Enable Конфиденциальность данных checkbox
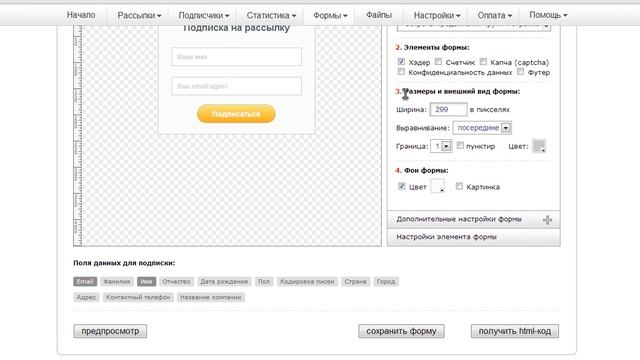Screen dimensions: 640x360 pos(401,72)
